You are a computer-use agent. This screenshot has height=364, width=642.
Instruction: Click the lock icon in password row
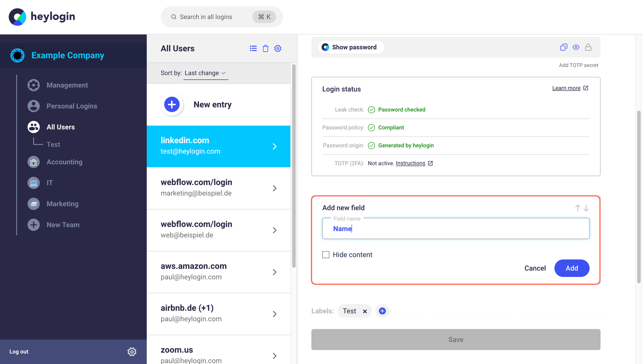pyautogui.click(x=588, y=47)
